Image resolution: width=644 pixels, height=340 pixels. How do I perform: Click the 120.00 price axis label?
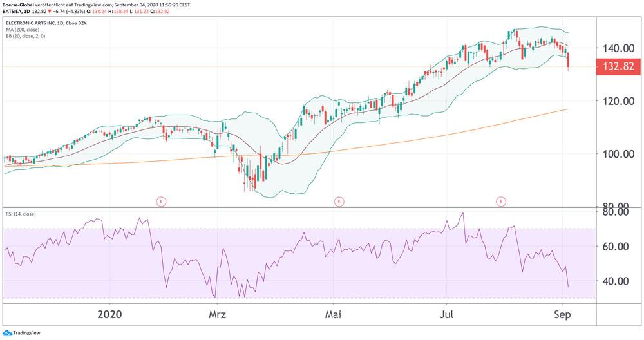click(x=618, y=101)
